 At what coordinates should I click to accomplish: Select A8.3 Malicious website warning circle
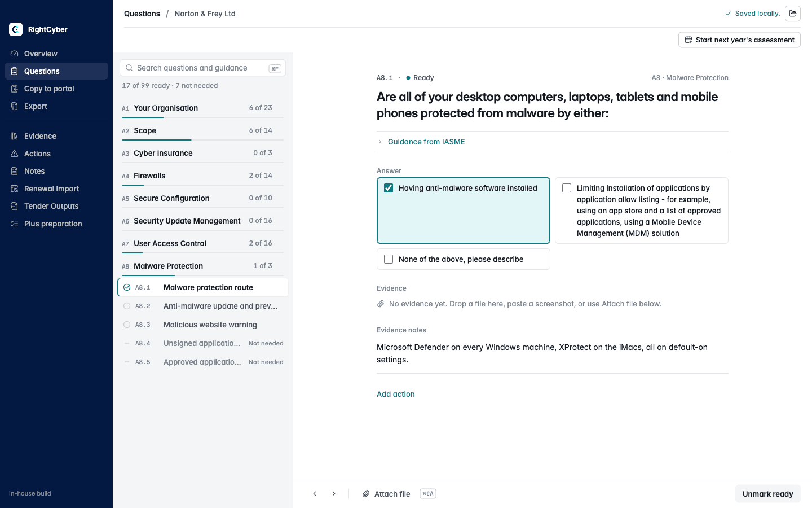tap(127, 325)
